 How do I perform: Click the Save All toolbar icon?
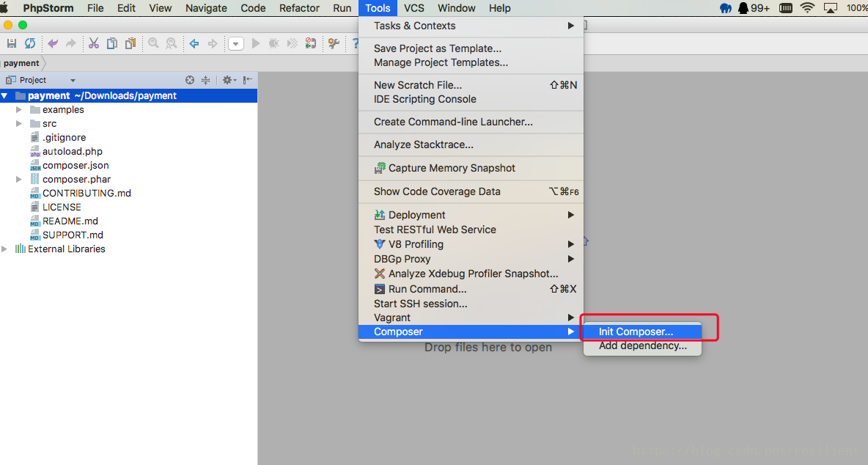(11, 43)
